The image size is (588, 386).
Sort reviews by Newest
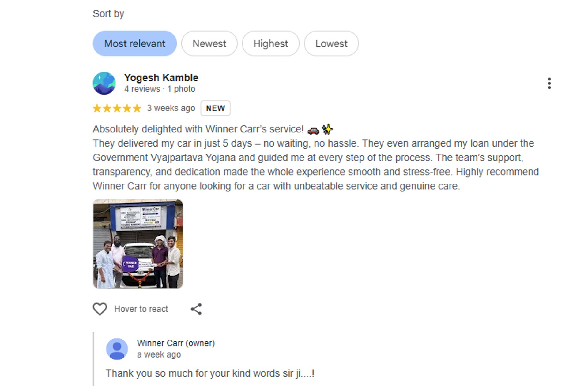pyautogui.click(x=209, y=43)
